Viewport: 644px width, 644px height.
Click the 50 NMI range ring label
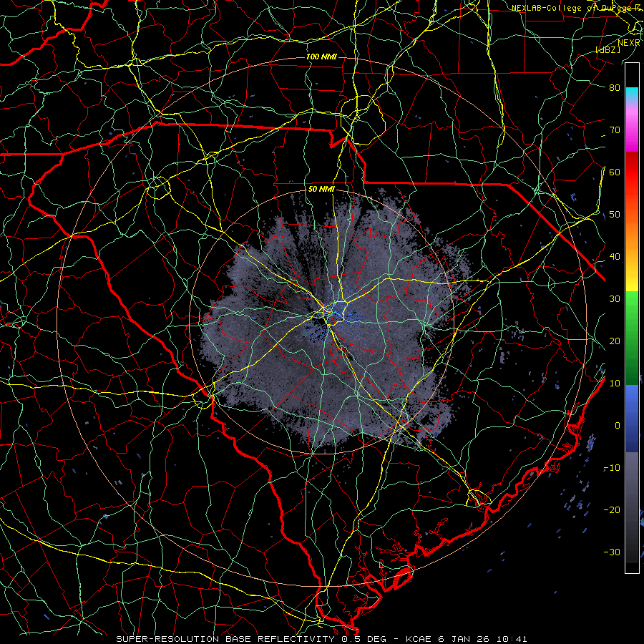click(321, 190)
